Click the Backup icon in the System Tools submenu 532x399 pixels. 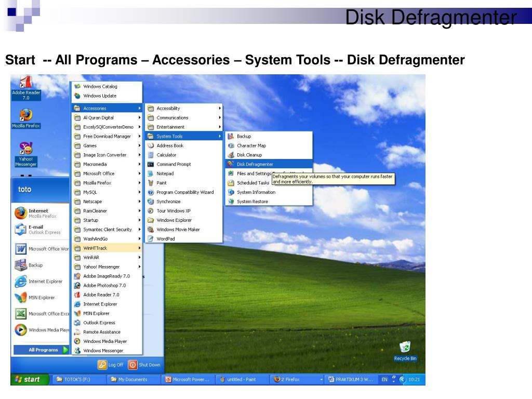[x=231, y=137]
